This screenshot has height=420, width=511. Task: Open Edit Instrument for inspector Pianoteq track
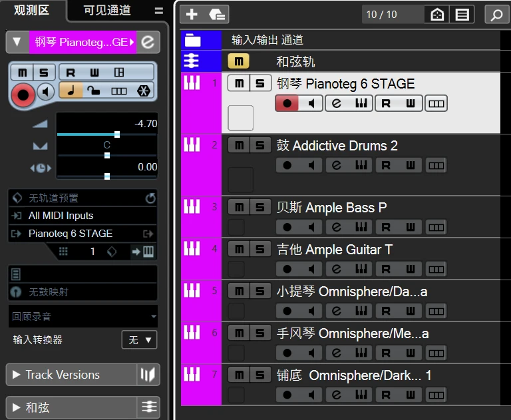click(148, 42)
